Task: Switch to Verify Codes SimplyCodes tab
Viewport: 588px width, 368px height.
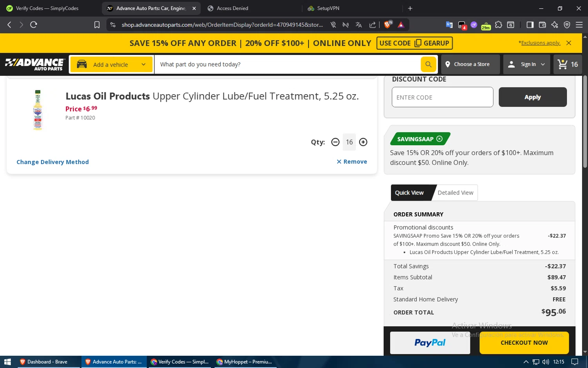Action: [47, 8]
